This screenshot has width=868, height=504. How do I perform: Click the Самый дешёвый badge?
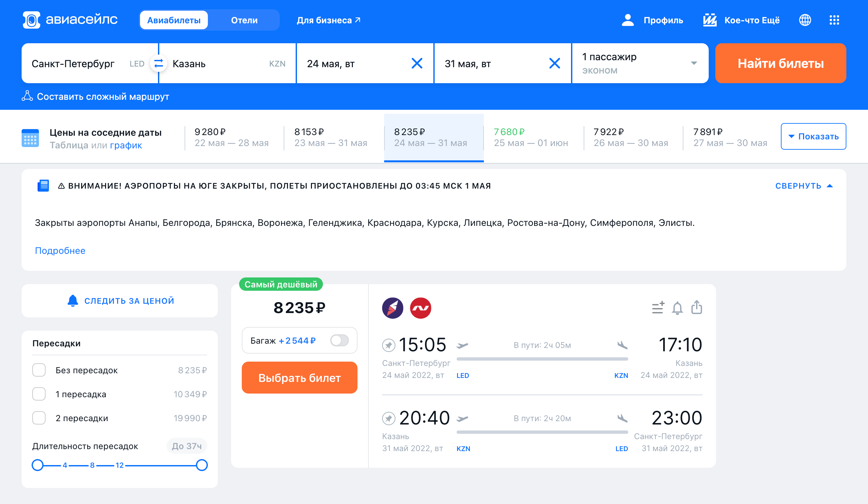click(281, 284)
